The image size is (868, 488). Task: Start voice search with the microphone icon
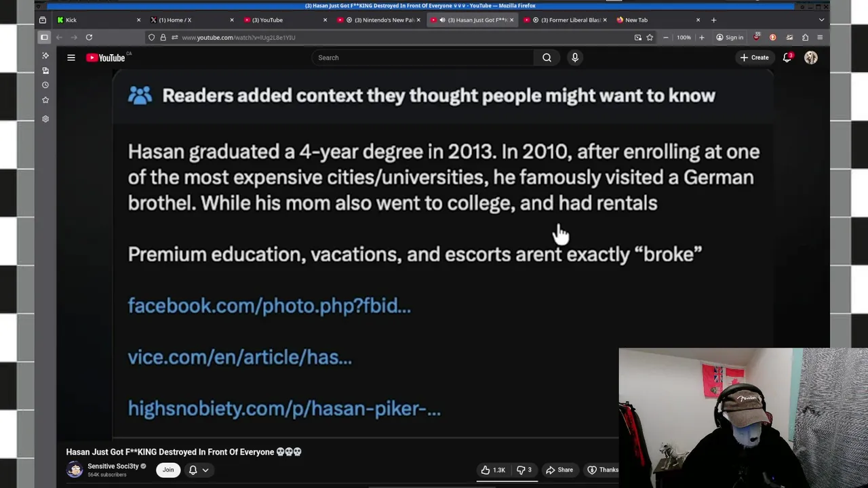pyautogui.click(x=575, y=58)
